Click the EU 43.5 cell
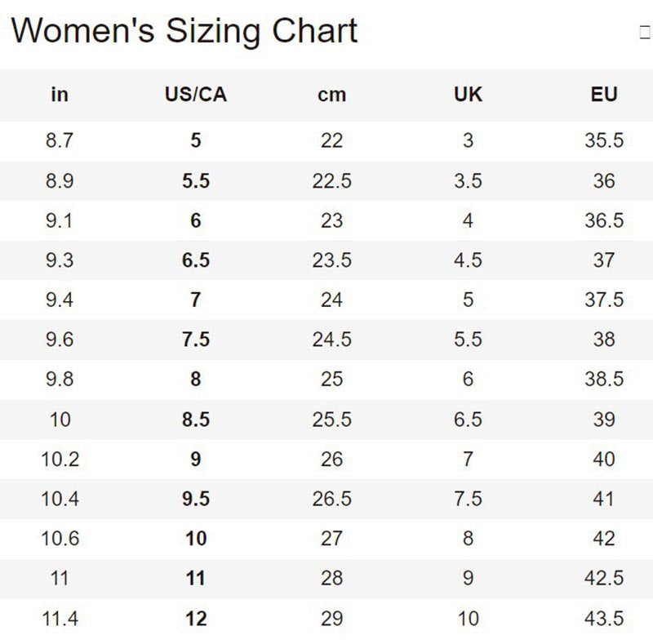653x644 pixels. click(604, 619)
